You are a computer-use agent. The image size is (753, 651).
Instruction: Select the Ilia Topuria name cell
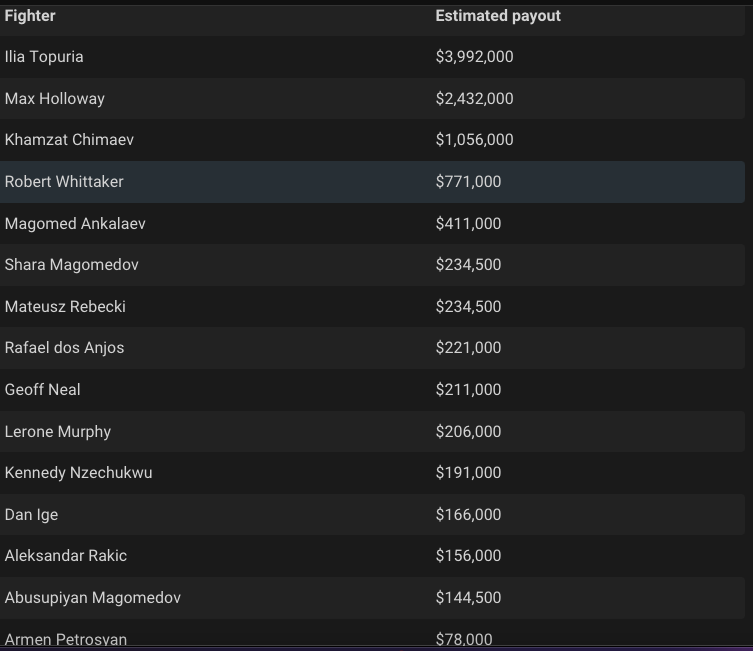click(x=44, y=57)
